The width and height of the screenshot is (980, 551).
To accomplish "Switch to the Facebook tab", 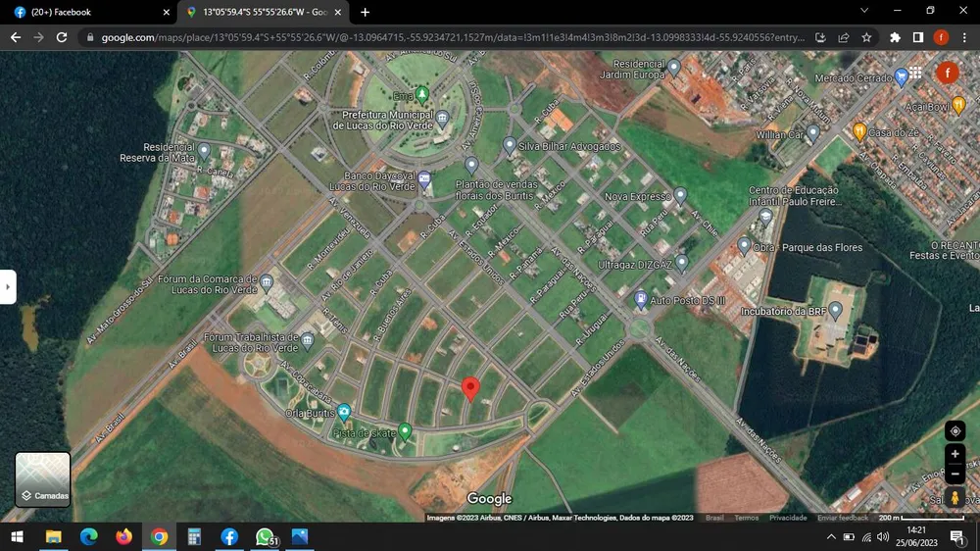I will [89, 12].
